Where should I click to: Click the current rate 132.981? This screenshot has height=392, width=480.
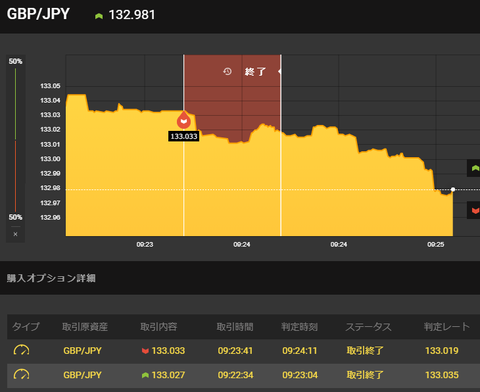click(132, 15)
